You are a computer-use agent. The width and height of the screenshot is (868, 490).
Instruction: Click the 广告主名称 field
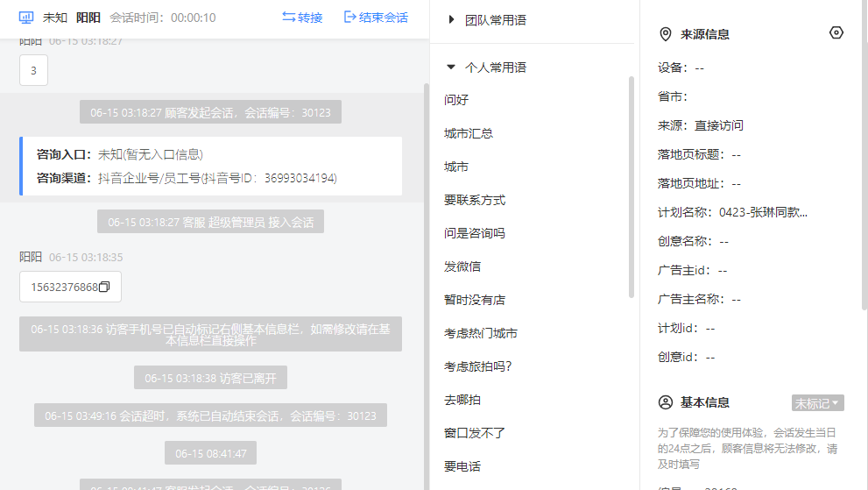[699, 299]
